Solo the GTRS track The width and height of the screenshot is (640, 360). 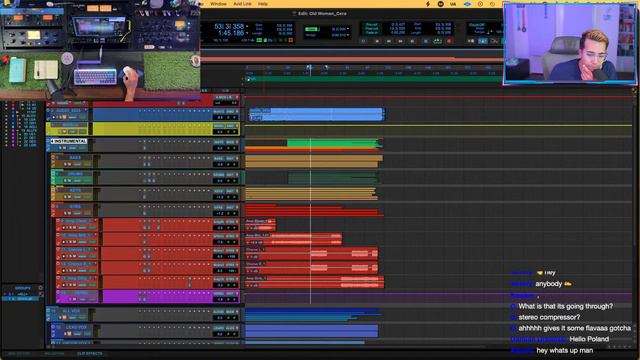pos(65,213)
